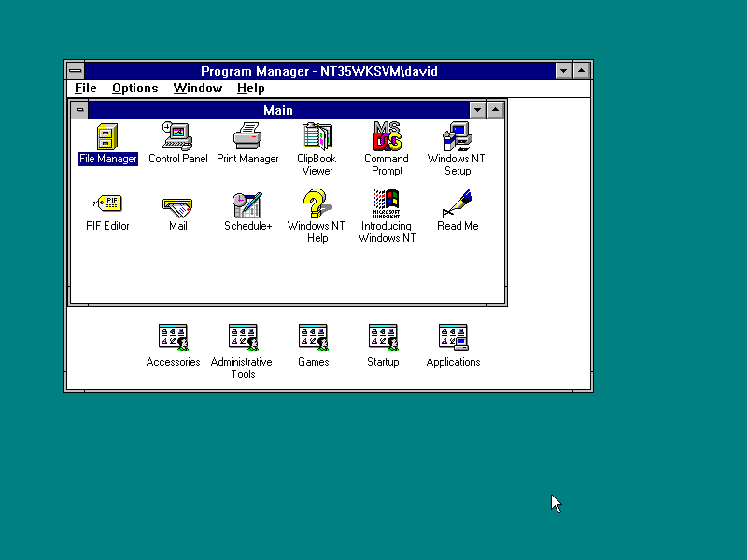Open the Options menu
747x560 pixels.
(x=134, y=89)
